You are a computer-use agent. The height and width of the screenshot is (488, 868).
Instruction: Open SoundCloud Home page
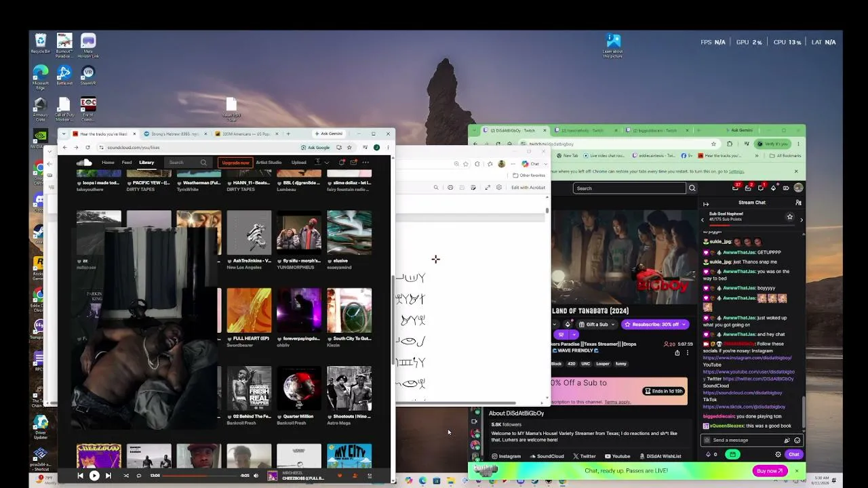[108, 163]
